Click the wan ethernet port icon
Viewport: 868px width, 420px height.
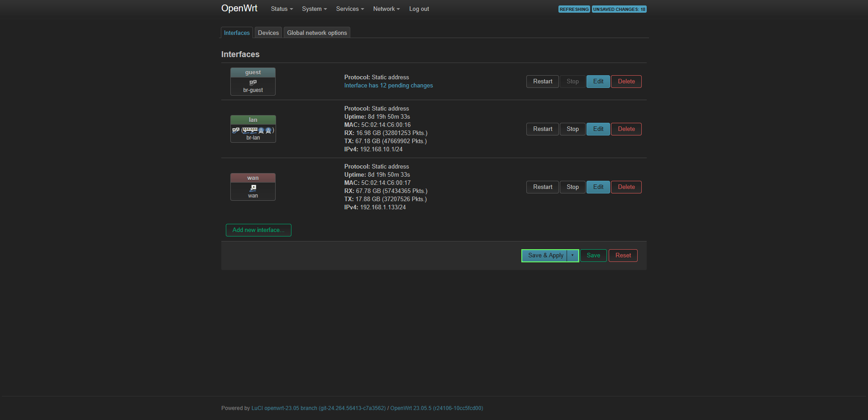253,188
